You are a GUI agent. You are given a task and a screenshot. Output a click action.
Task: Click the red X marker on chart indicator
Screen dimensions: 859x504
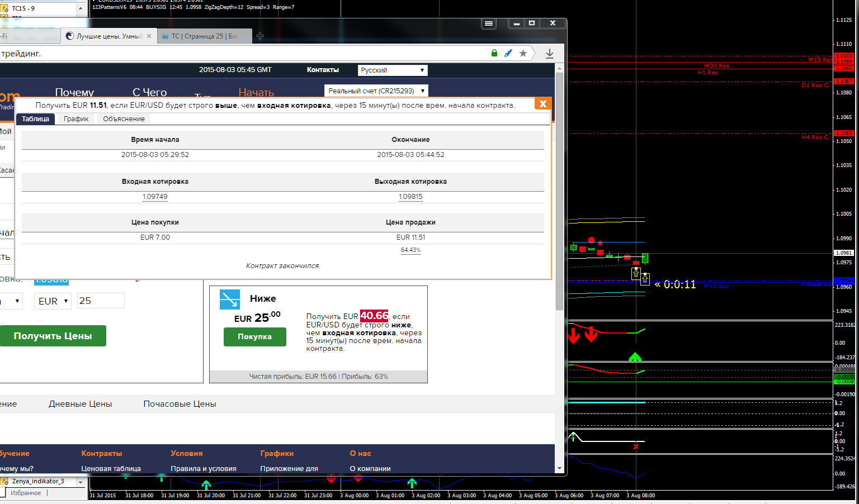(636, 446)
